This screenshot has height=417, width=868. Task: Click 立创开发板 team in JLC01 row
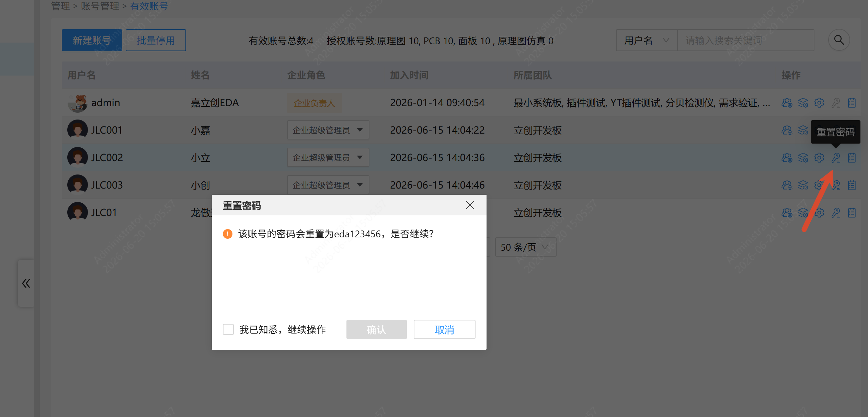coord(538,213)
